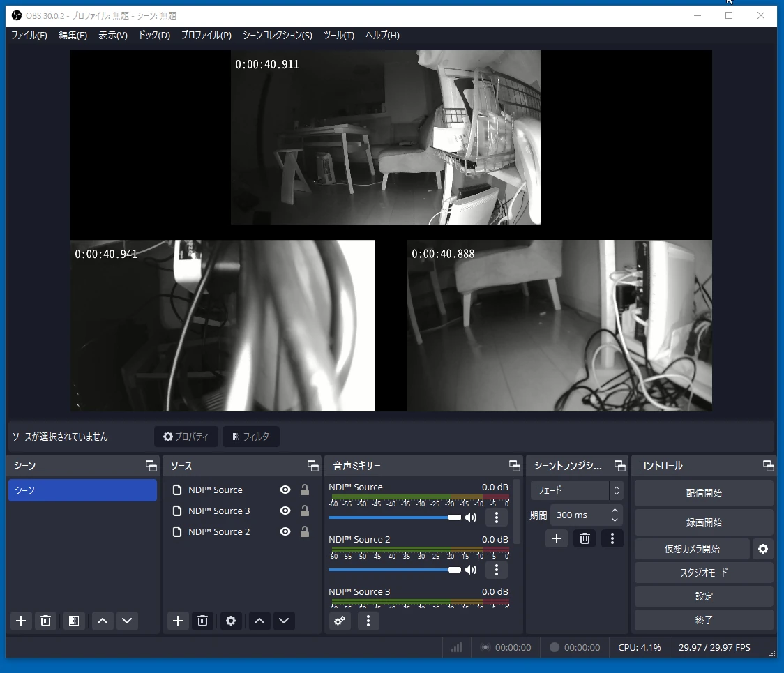Open advanced audio properties gears icon
784x673 pixels.
coord(340,621)
